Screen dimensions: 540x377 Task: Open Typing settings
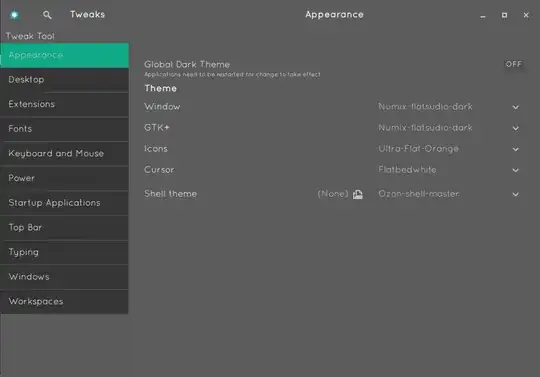point(64,252)
